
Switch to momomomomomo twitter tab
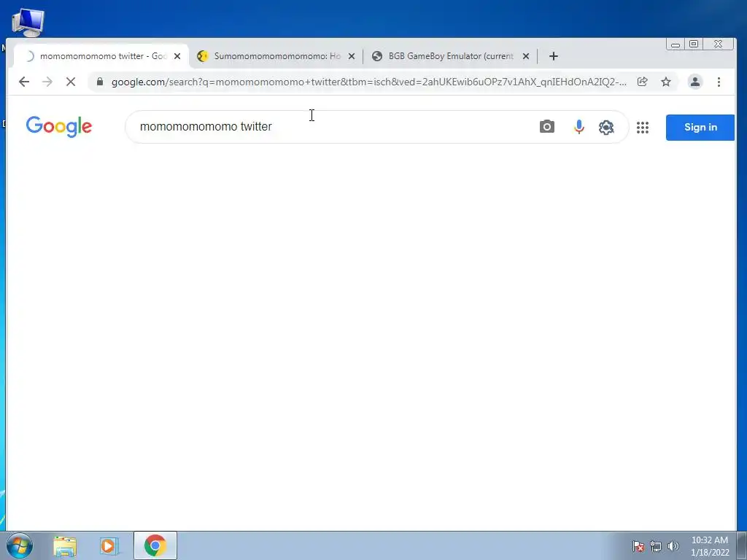tap(103, 56)
